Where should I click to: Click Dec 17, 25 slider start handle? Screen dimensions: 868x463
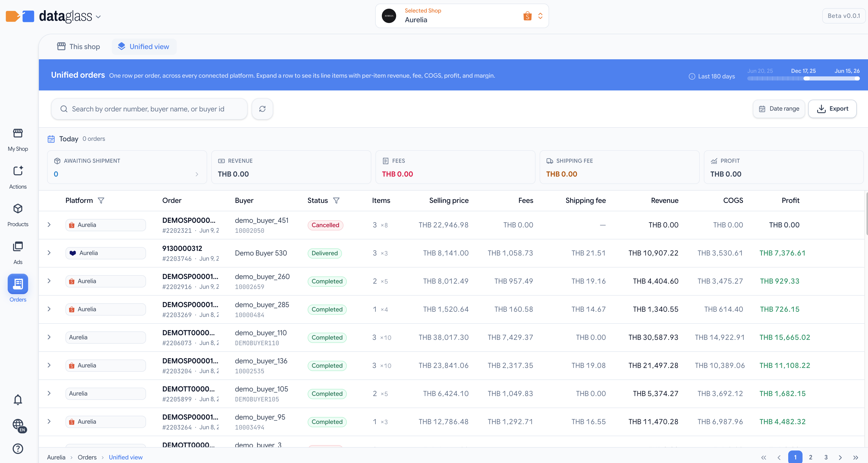coord(806,78)
